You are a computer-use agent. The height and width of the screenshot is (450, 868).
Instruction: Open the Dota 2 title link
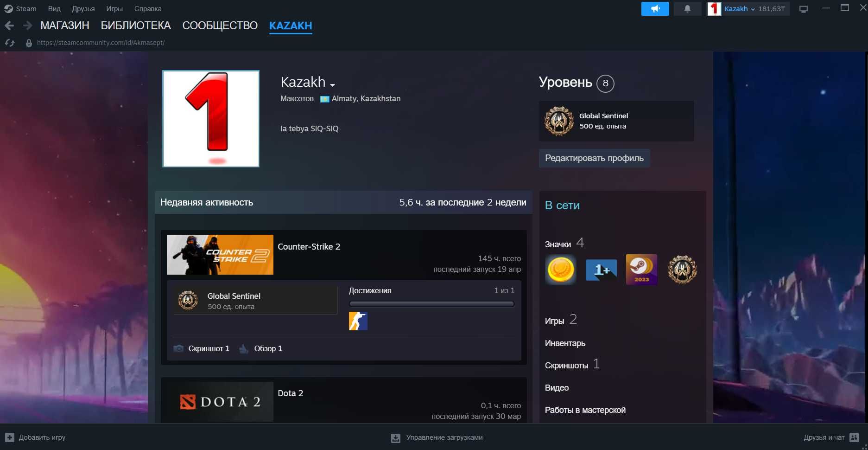point(290,393)
